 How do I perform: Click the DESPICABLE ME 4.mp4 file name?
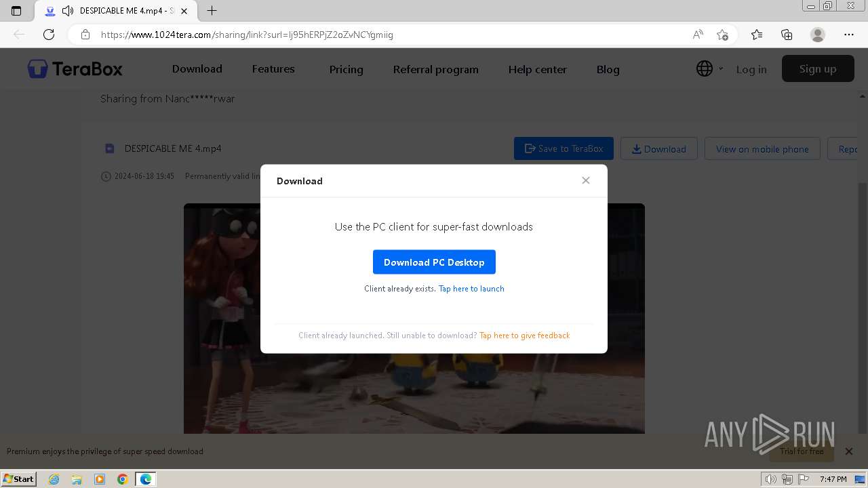tap(173, 148)
